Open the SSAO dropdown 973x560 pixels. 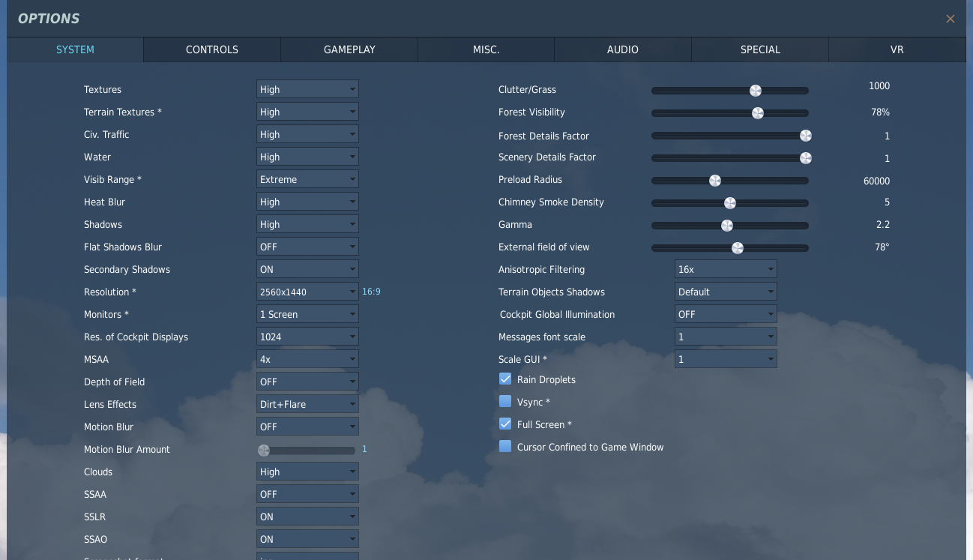(x=307, y=539)
